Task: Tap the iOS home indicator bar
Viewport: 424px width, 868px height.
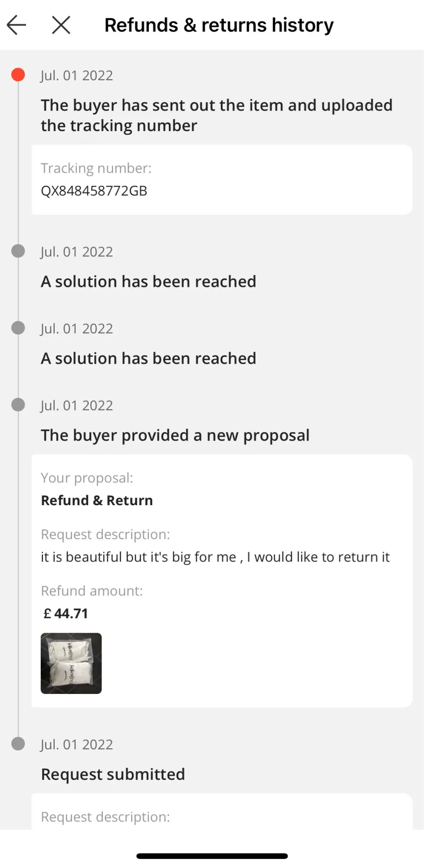Action: click(x=212, y=856)
